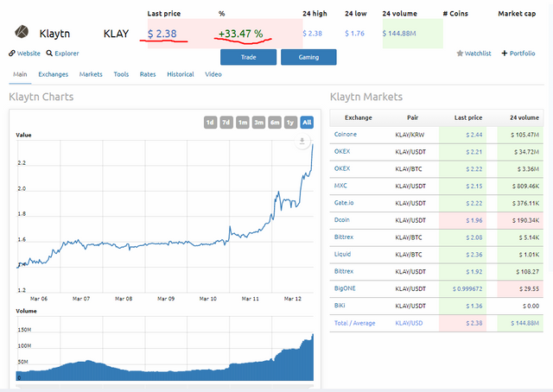Open the Dcoin exchange link

[x=342, y=219]
